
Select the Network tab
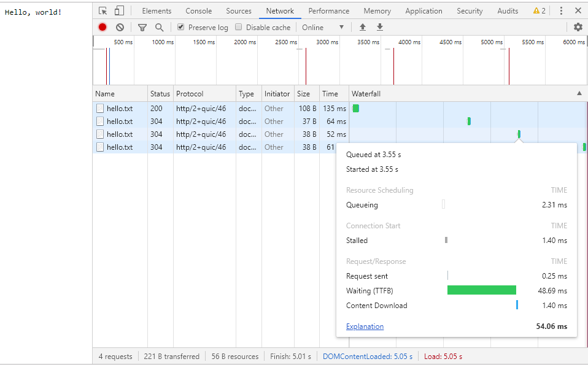click(x=280, y=11)
